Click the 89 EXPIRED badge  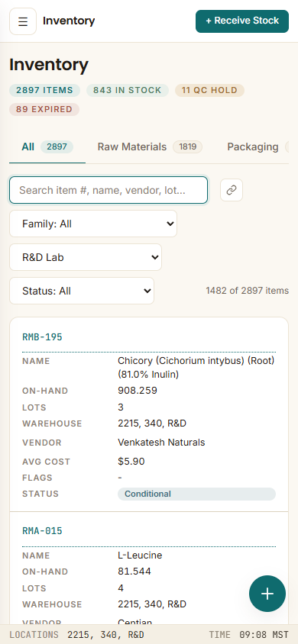pos(44,109)
